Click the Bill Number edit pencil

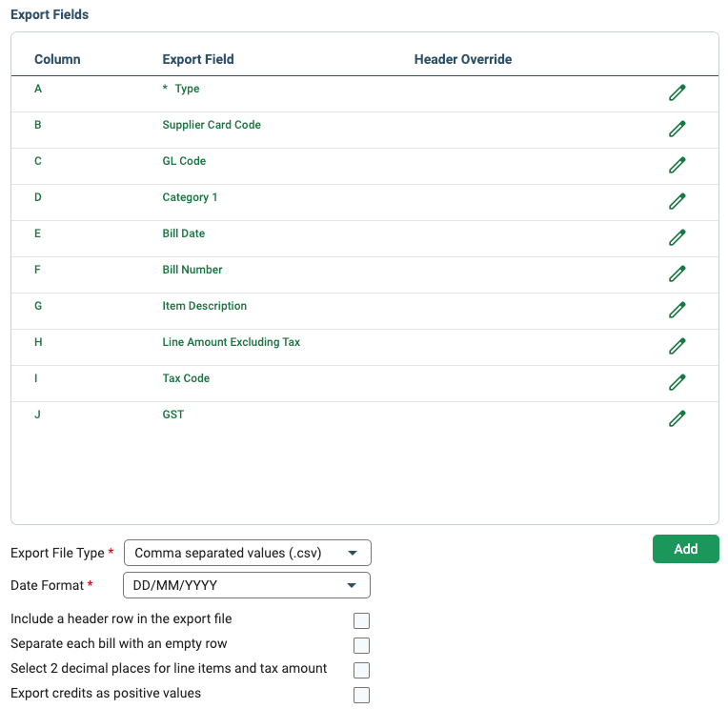point(677,273)
